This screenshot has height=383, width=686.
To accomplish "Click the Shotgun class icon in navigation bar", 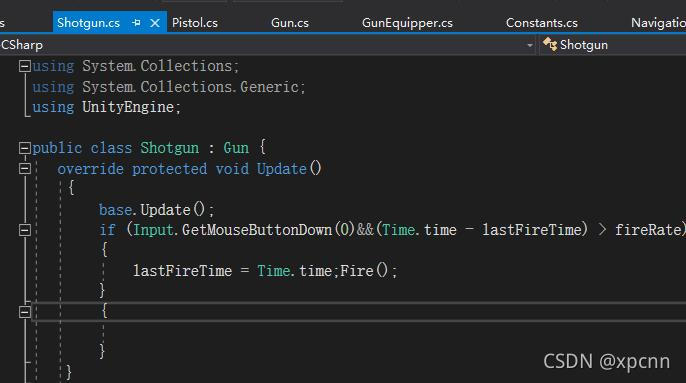I will tap(550, 45).
